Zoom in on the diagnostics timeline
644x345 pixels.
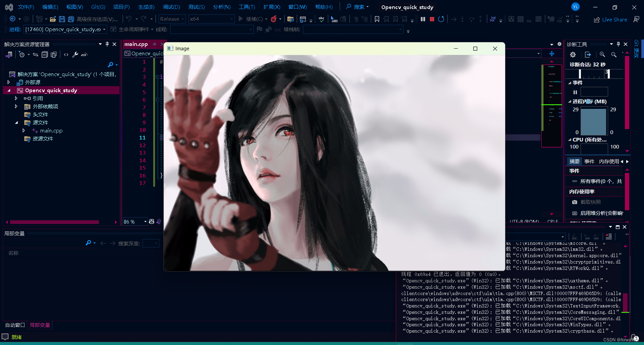602,54
